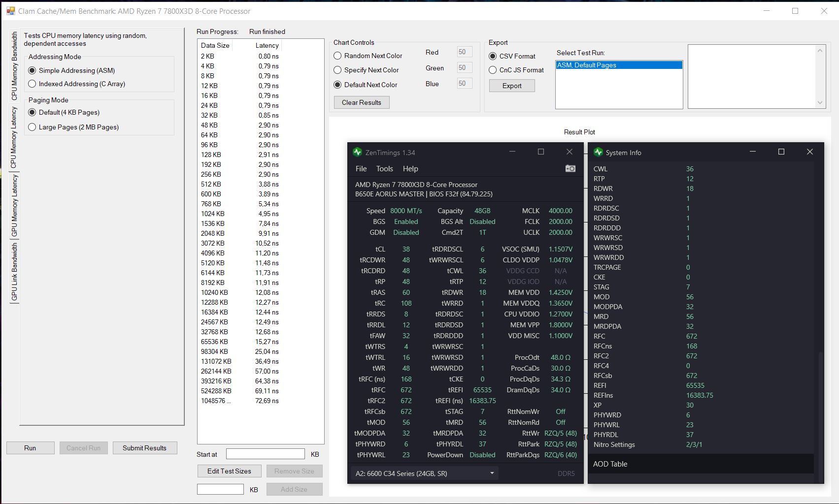The height and width of the screenshot is (504, 839).
Task: Click the ZenTimings logo in its title bar
Action: 357,152
